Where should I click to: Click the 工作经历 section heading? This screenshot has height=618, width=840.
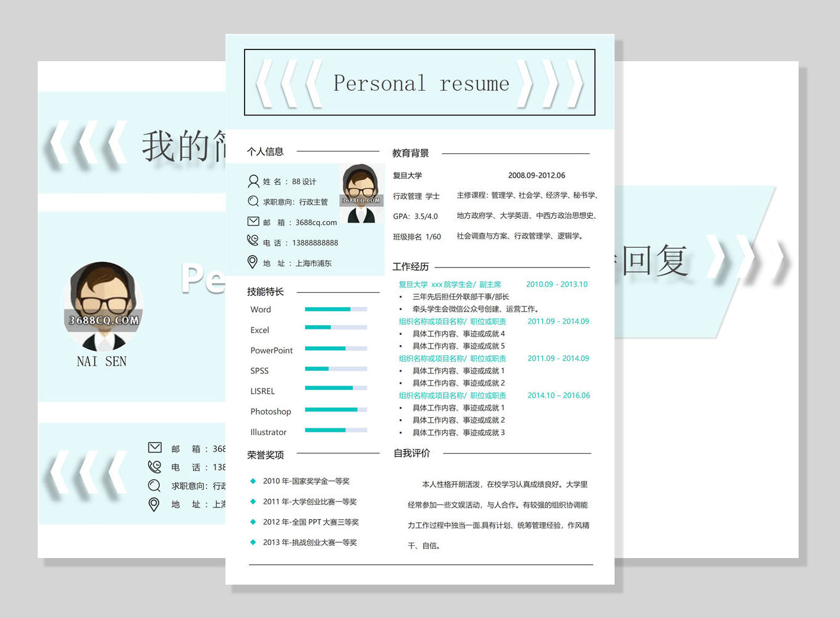pos(411,266)
